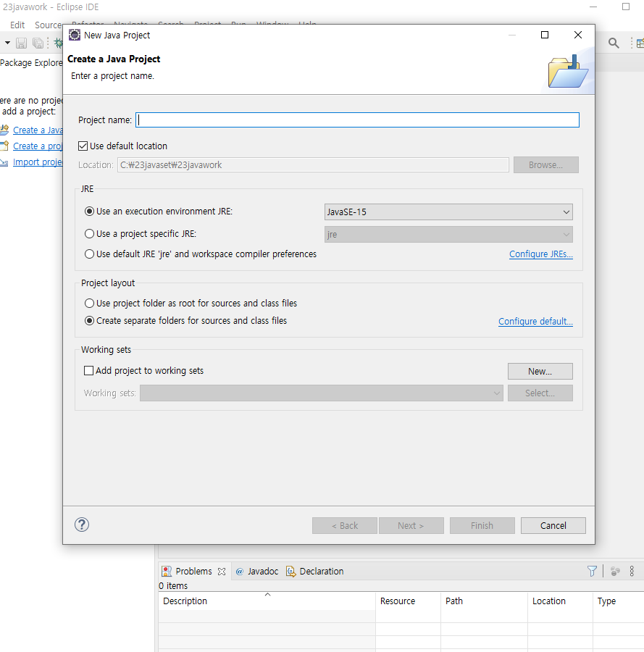Click the Location path field

tap(313, 165)
